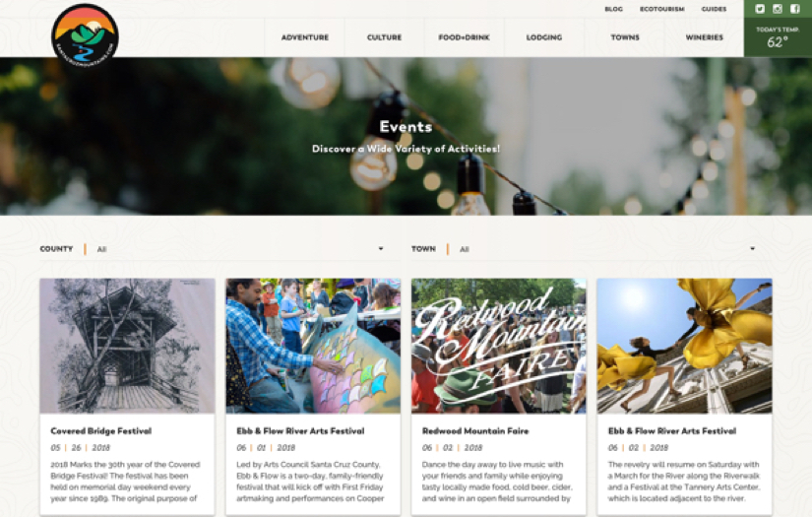812x517 pixels.
Task: Click today's temperature 62° widget
Action: click(x=778, y=37)
